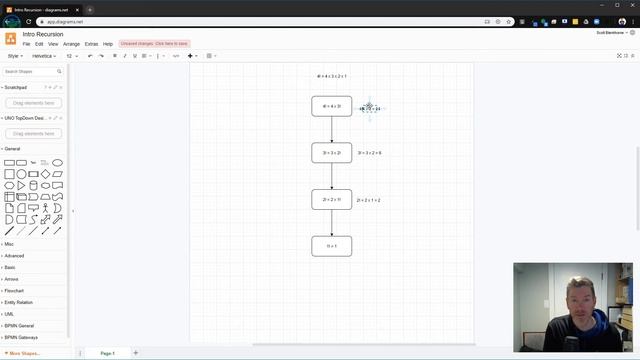This screenshot has height=360, width=640.
Task: Toggle bold text formatting
Action: [115, 56]
